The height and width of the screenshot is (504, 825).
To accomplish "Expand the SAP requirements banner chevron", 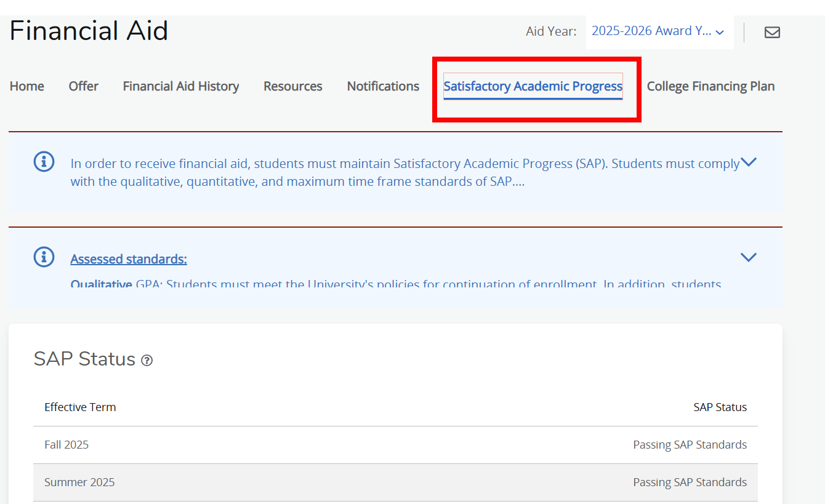I will tap(749, 162).
